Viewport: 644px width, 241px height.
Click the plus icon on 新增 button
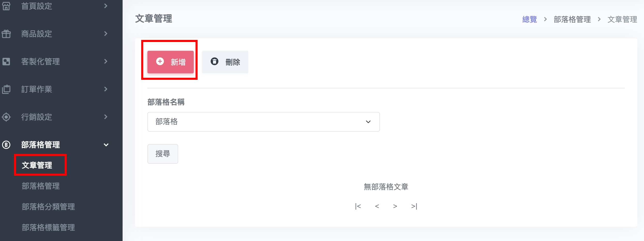click(x=160, y=61)
